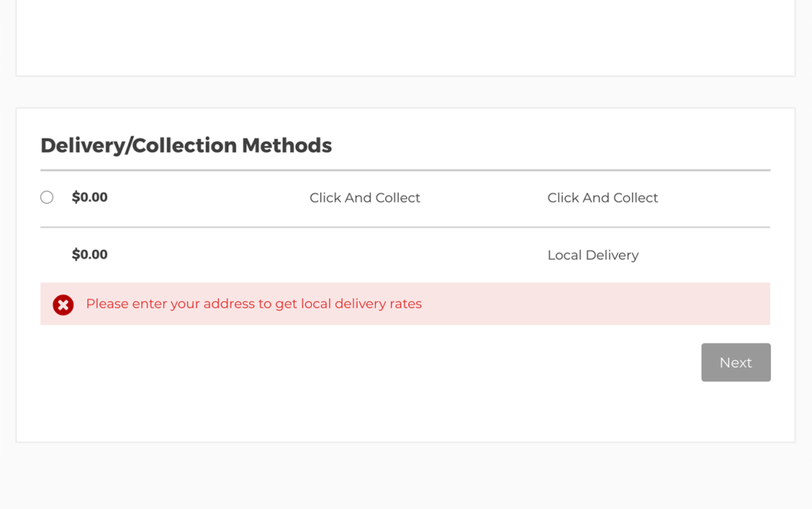Click the Delivery/Collection Methods heading
812x509 pixels.
pyautogui.click(x=186, y=146)
